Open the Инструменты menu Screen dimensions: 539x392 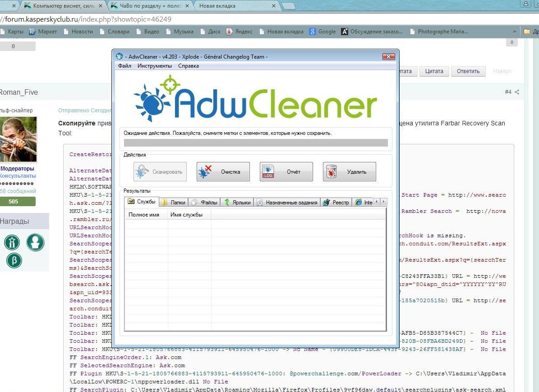pyautogui.click(x=154, y=66)
